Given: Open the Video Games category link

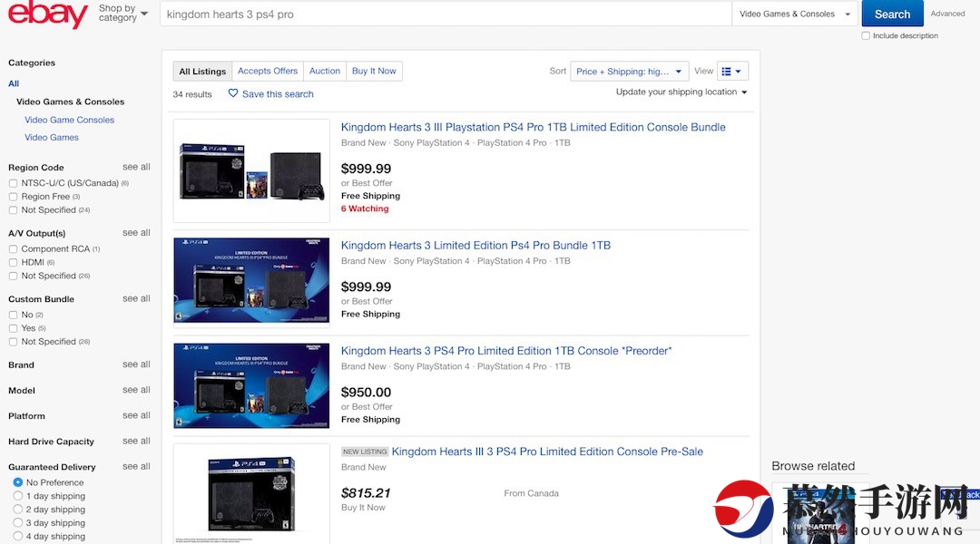Looking at the screenshot, I should [x=51, y=137].
